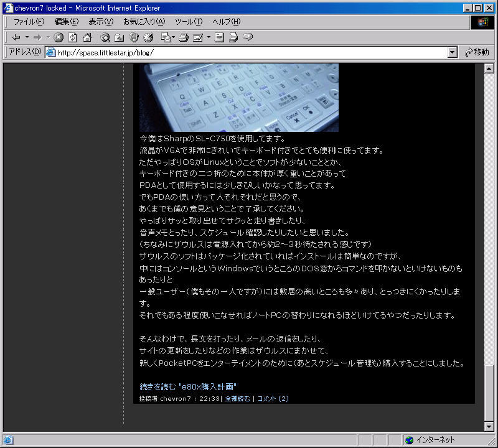Viewport: 498px width, 448px height.
Task: Open the 表示(V) menu
Action: (101, 22)
